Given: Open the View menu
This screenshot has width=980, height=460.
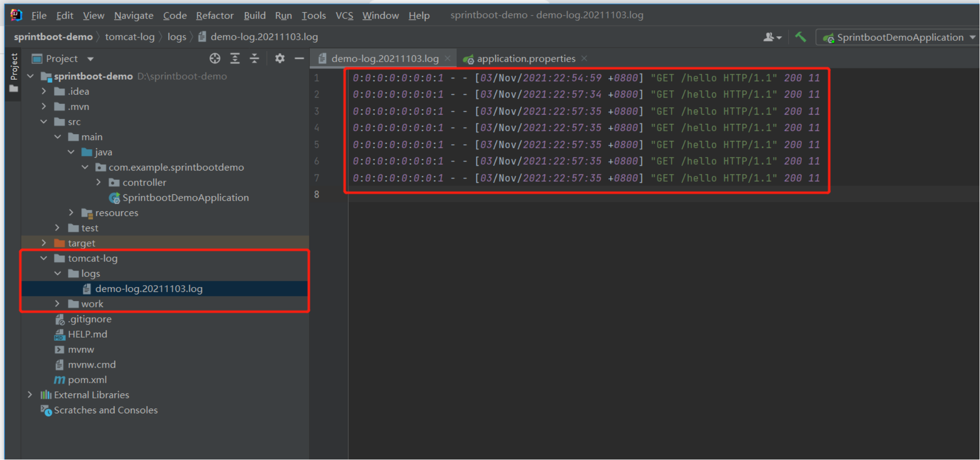Looking at the screenshot, I should pyautogui.click(x=94, y=16).
